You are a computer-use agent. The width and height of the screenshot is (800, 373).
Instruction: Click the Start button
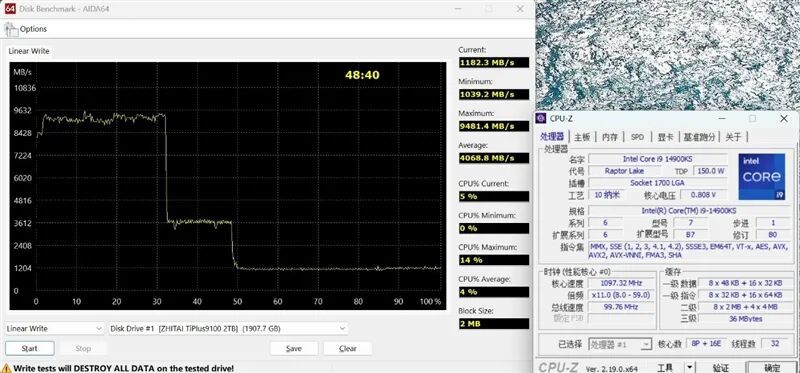click(x=30, y=349)
